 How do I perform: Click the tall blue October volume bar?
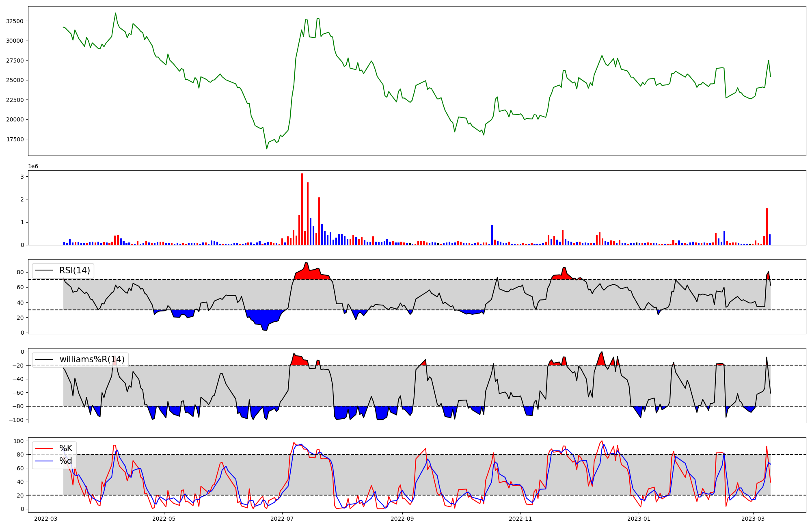(x=492, y=235)
